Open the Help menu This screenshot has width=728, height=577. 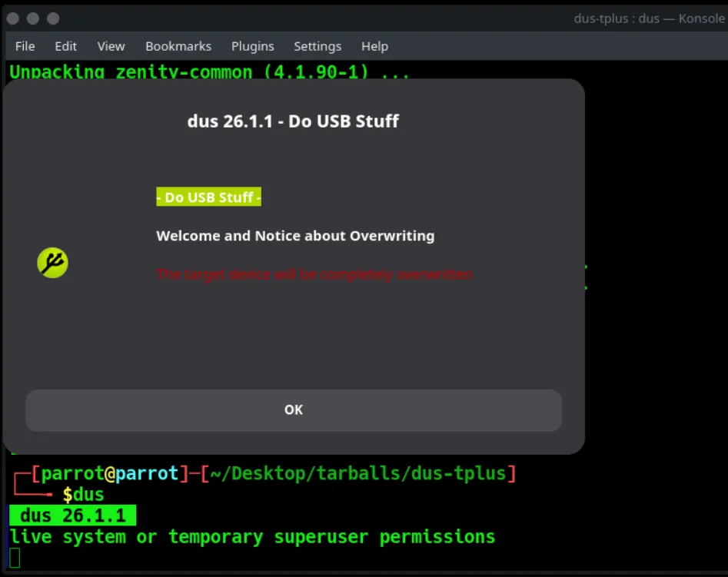[374, 46]
